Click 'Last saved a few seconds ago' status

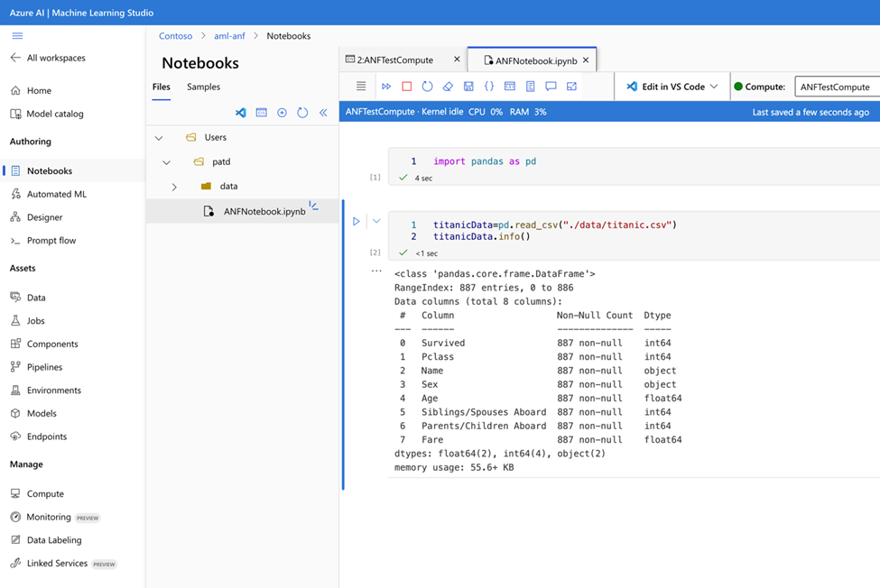pos(811,112)
